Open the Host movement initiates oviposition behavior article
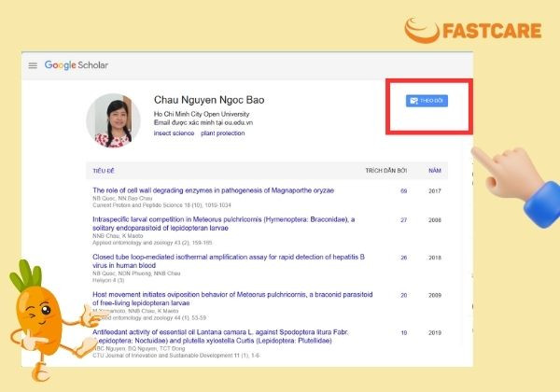560x392 pixels. [x=232, y=299]
